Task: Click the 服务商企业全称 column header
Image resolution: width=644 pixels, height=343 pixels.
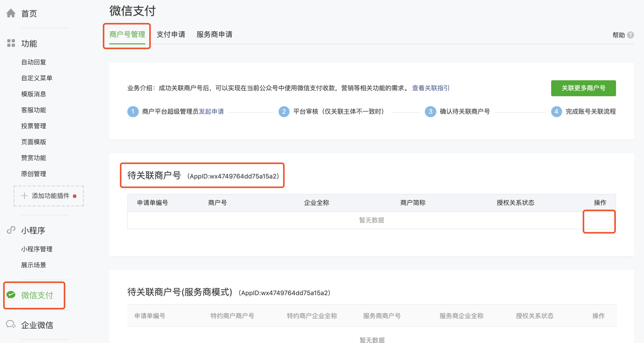Action: coord(461,316)
